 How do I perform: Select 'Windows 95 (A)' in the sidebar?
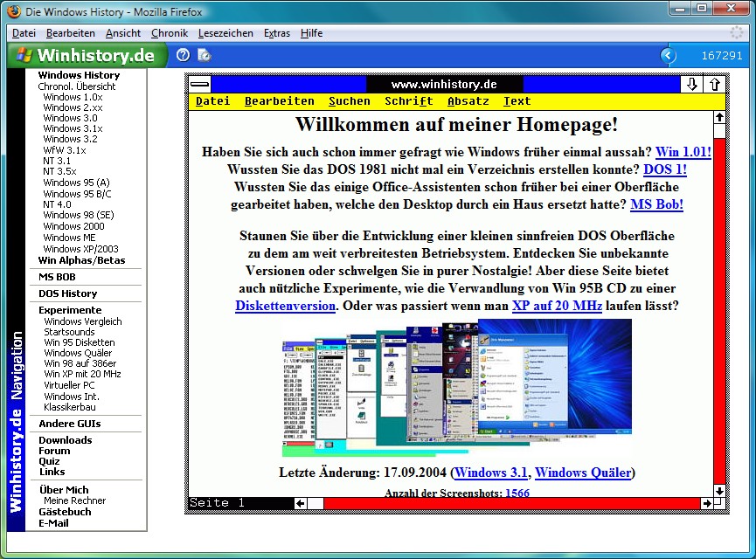(x=76, y=183)
